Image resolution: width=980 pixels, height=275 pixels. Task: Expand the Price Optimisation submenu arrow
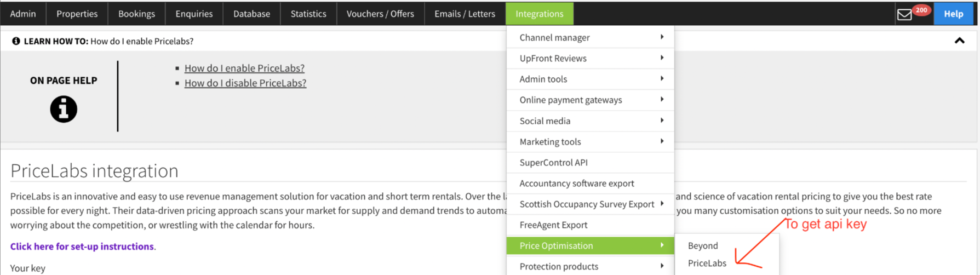coord(662,245)
